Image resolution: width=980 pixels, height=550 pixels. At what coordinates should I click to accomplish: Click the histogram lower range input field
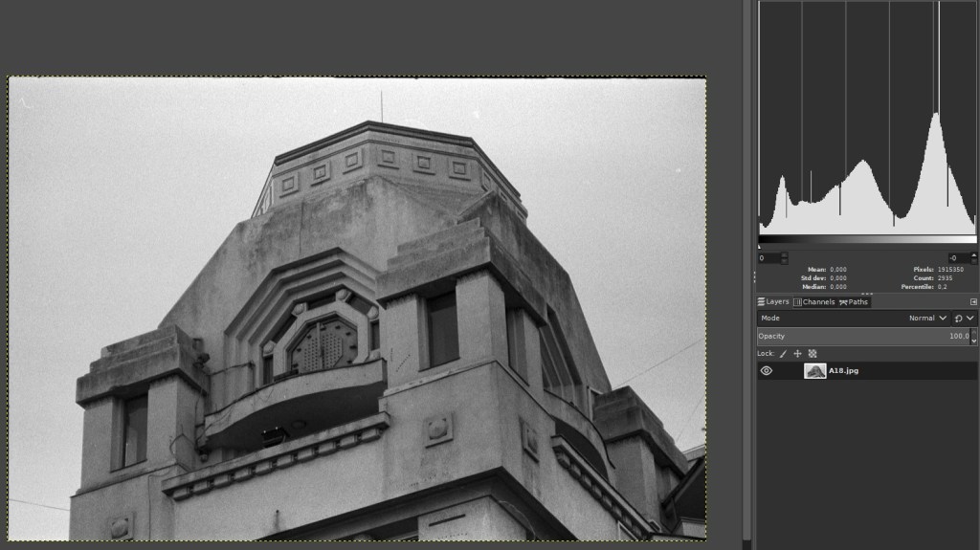[769, 258]
